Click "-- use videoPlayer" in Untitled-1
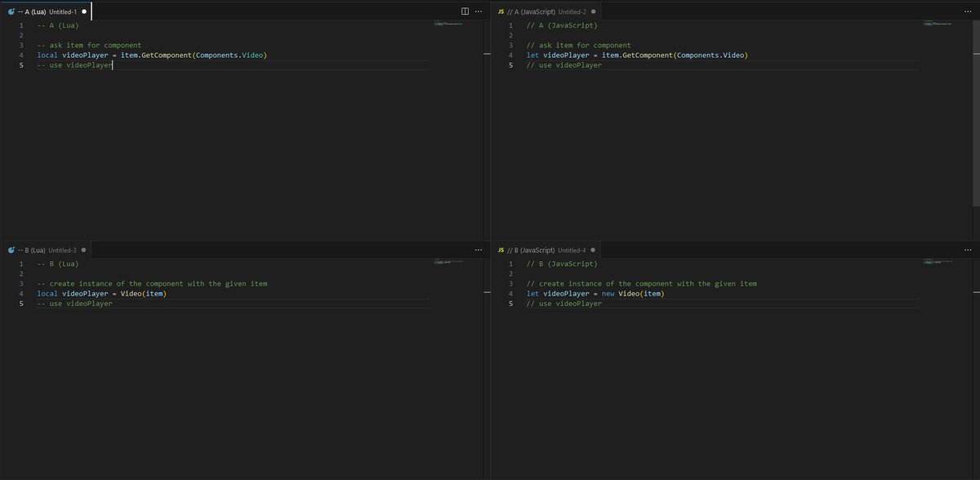 [75, 64]
